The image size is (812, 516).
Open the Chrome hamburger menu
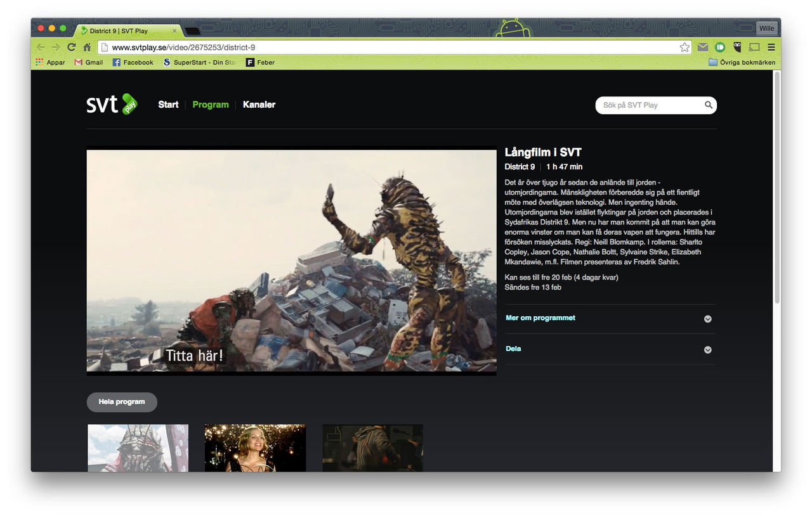coord(771,47)
